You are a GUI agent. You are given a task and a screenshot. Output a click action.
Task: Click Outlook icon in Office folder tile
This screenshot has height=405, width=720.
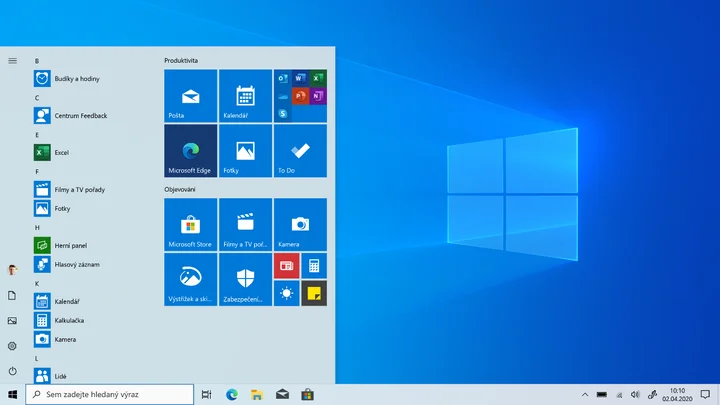(283, 79)
